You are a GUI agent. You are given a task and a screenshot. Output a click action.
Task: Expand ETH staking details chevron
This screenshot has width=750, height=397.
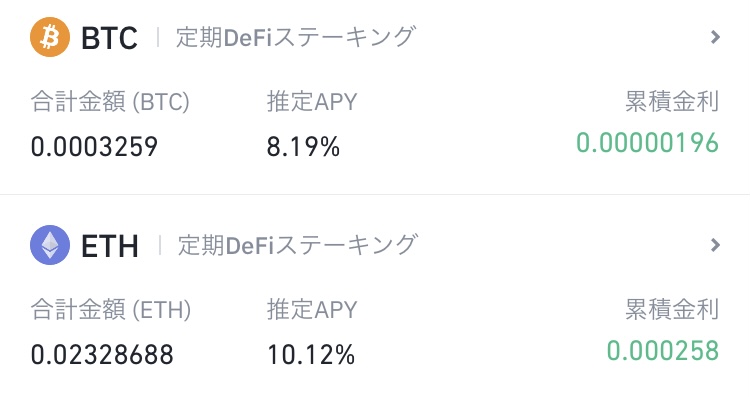(715, 245)
